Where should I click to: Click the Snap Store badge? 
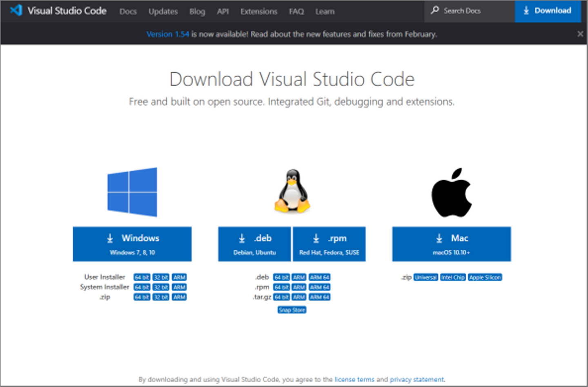coord(292,310)
